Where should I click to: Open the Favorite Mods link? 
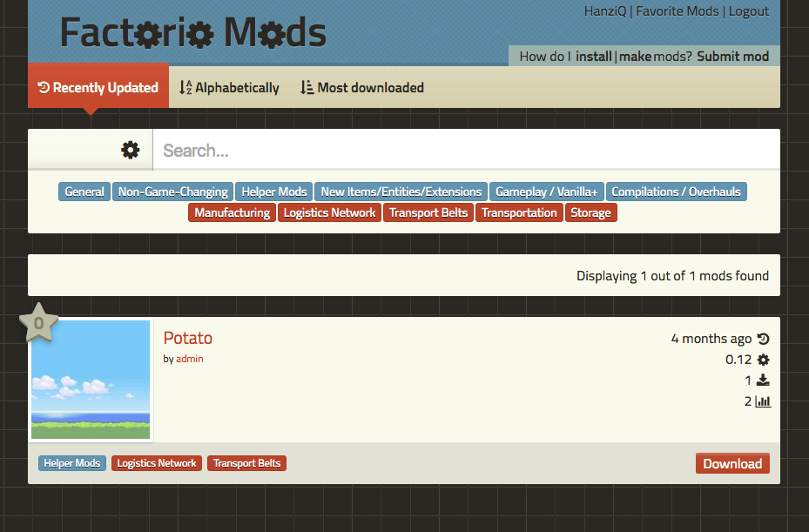678,11
